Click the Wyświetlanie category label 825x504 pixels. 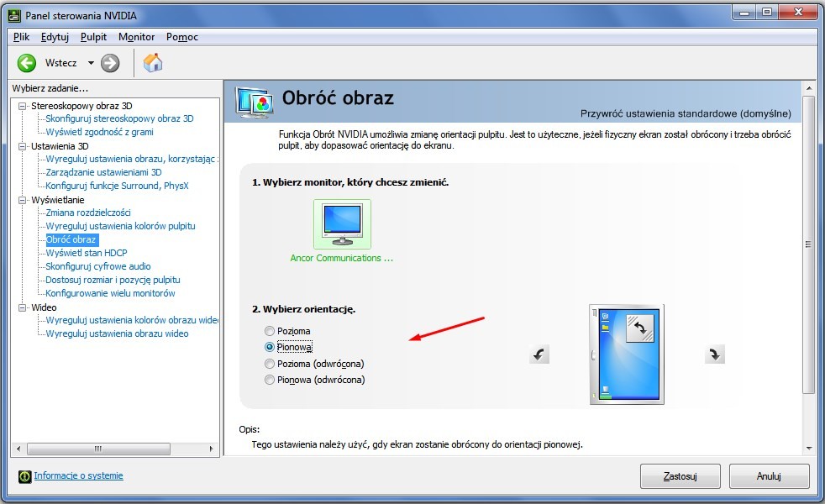[57, 200]
